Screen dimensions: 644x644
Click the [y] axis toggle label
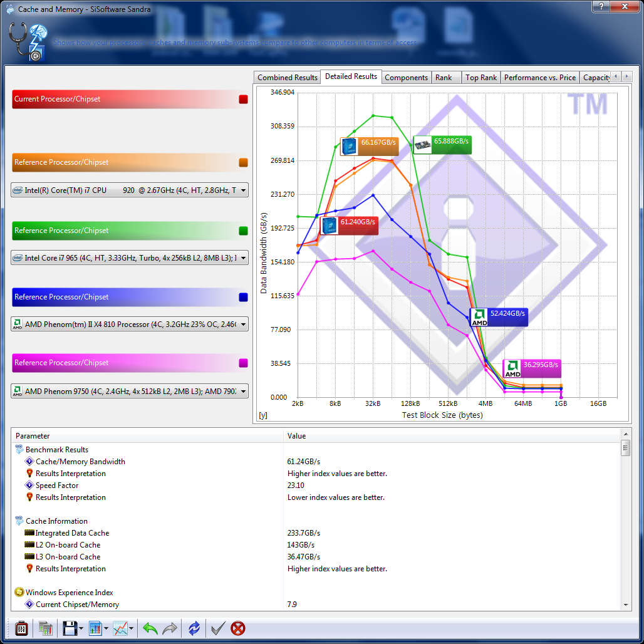point(263,415)
